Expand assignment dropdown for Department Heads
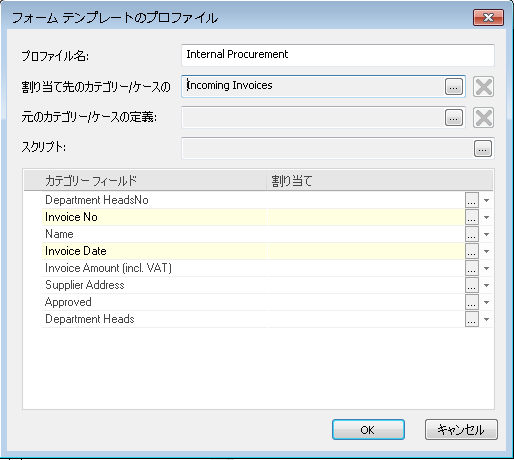Screen dimensions: 514x460 tap(486, 319)
